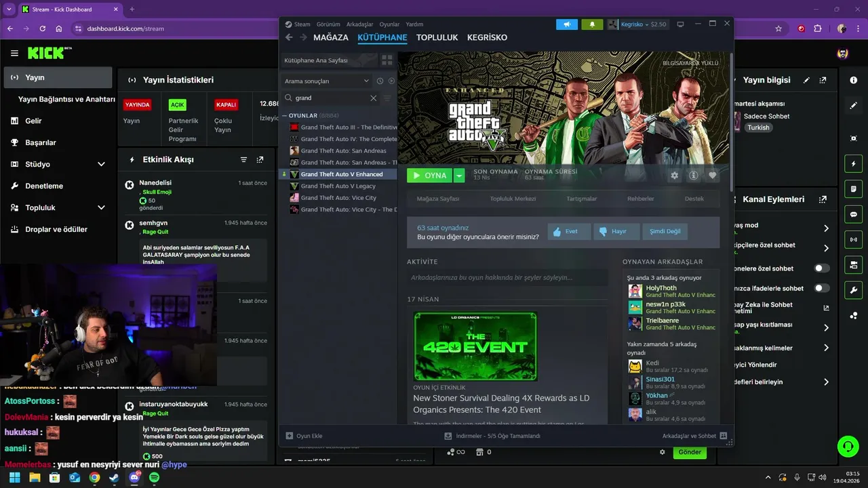The width and height of the screenshot is (868, 488).
Task: Open Steam Big Picture mode icon
Action: (x=680, y=24)
